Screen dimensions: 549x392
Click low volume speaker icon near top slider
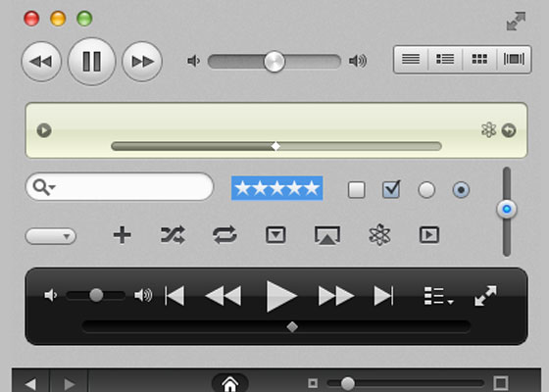coord(193,61)
